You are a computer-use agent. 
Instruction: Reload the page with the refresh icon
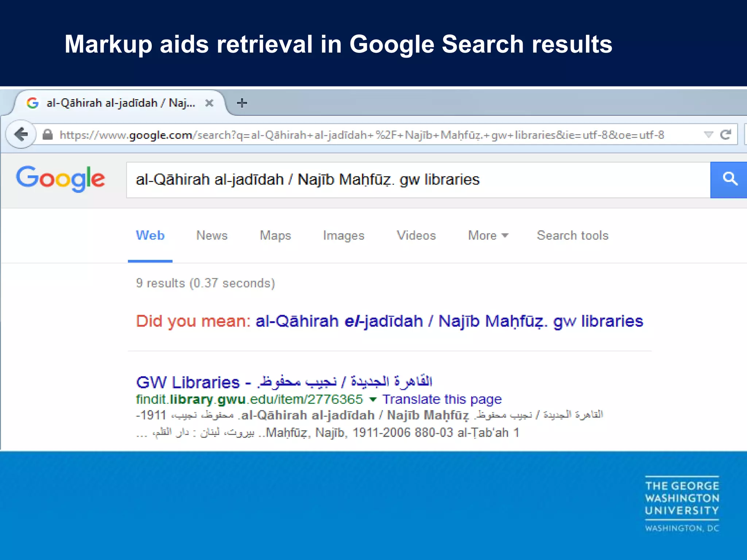click(725, 135)
